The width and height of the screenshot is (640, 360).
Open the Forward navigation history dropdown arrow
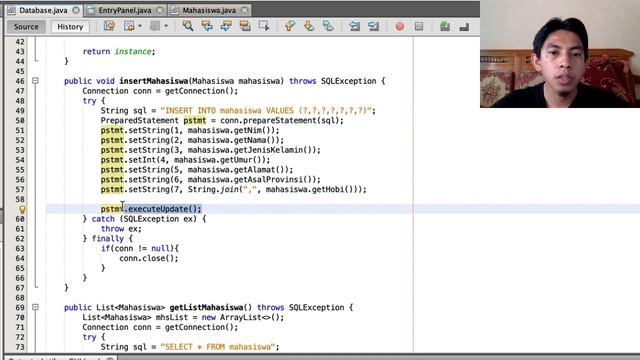tap(166, 26)
